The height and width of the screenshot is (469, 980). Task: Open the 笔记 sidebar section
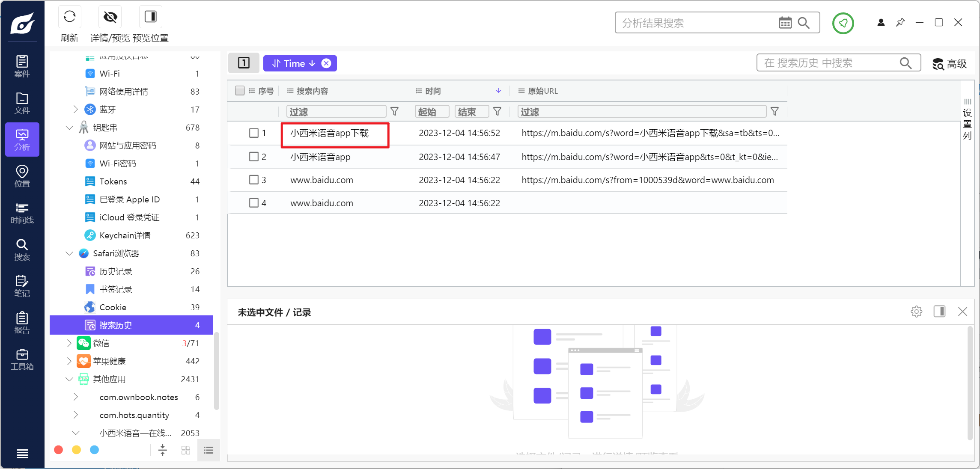pos(22,286)
